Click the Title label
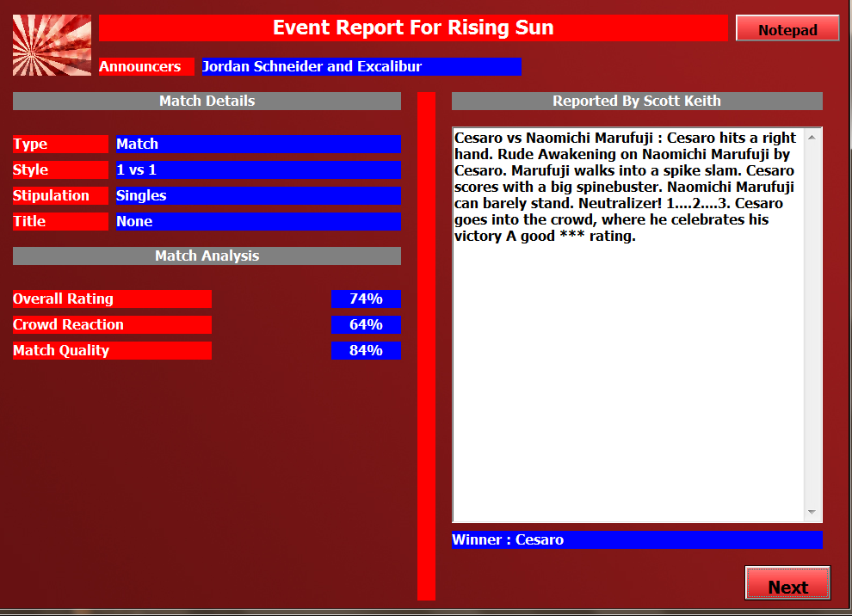The image size is (852, 616). coord(60,222)
